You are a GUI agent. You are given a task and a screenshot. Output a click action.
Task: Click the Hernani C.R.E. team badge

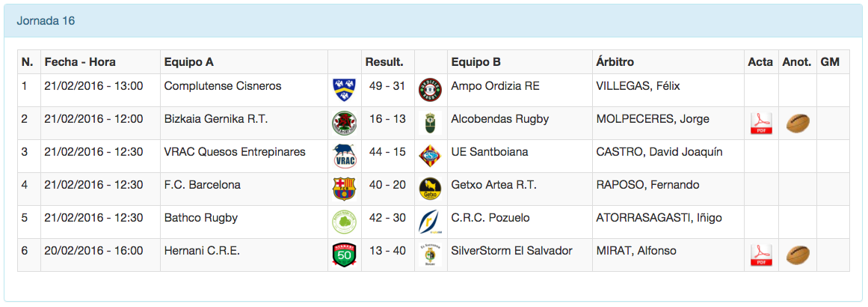[x=344, y=255]
